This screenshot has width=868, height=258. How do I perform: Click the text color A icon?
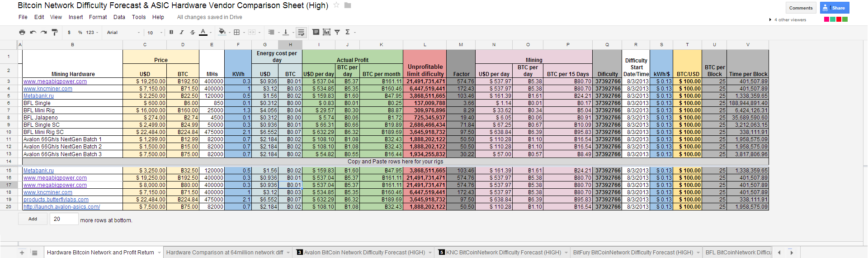[203, 32]
